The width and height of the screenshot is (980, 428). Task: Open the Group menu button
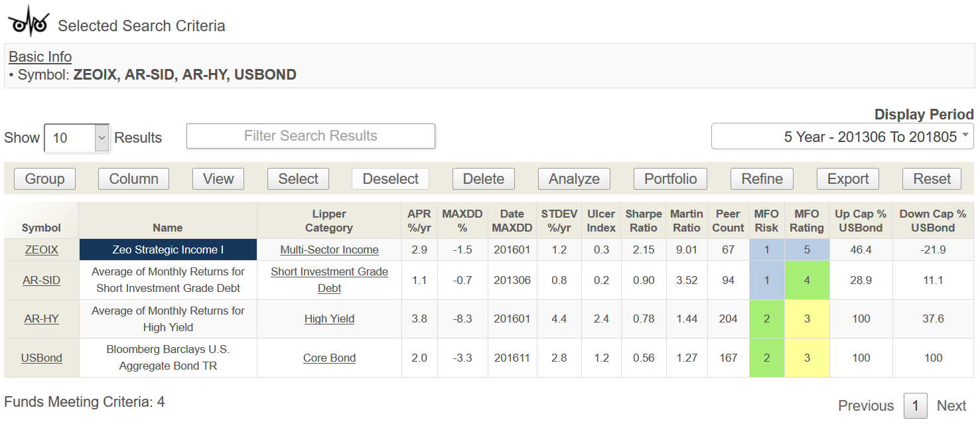point(44,178)
